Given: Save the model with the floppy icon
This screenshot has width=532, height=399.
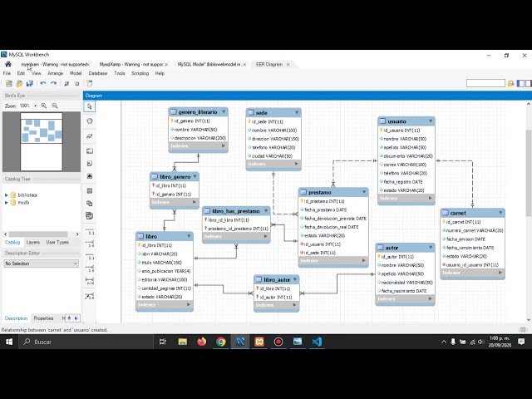Looking at the screenshot, I should pyautogui.click(x=30, y=83).
